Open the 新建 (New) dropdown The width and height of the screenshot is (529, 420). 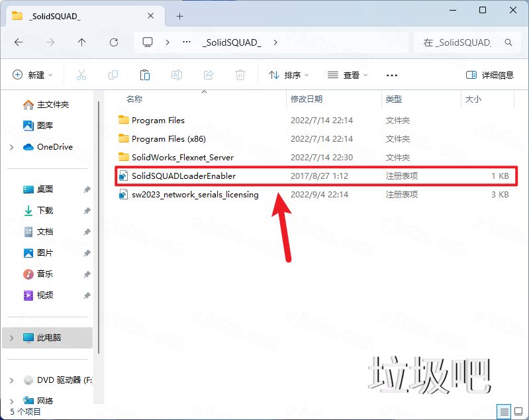click(32, 75)
